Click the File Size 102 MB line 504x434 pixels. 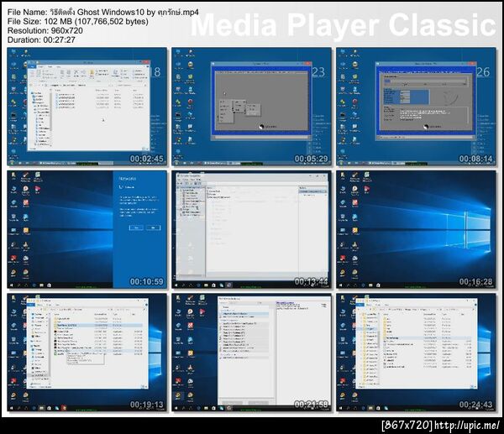tap(78, 22)
